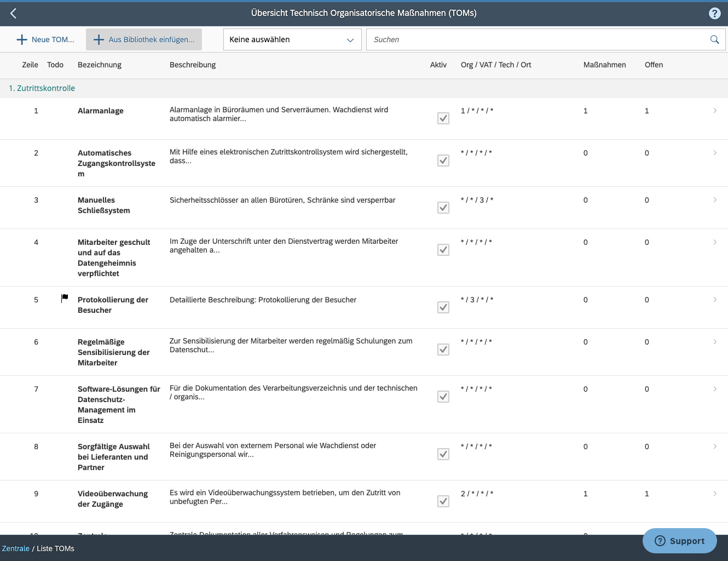The width and height of the screenshot is (728, 561).
Task: Click the magnifier icon in the search bar
Action: click(x=714, y=39)
